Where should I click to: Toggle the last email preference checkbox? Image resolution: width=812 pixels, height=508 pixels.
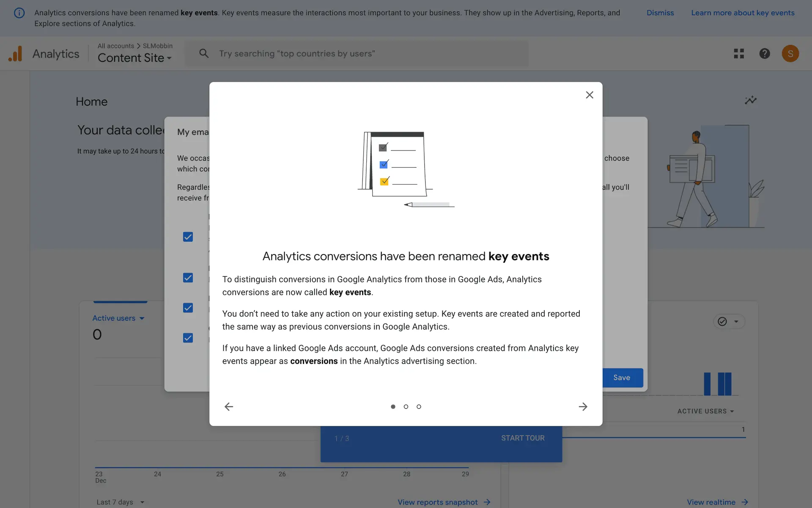[x=188, y=338]
